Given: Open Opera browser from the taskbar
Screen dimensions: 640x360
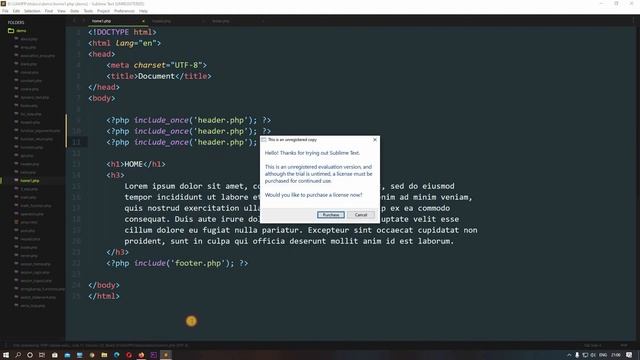Looking at the screenshot, I should (x=129, y=355).
